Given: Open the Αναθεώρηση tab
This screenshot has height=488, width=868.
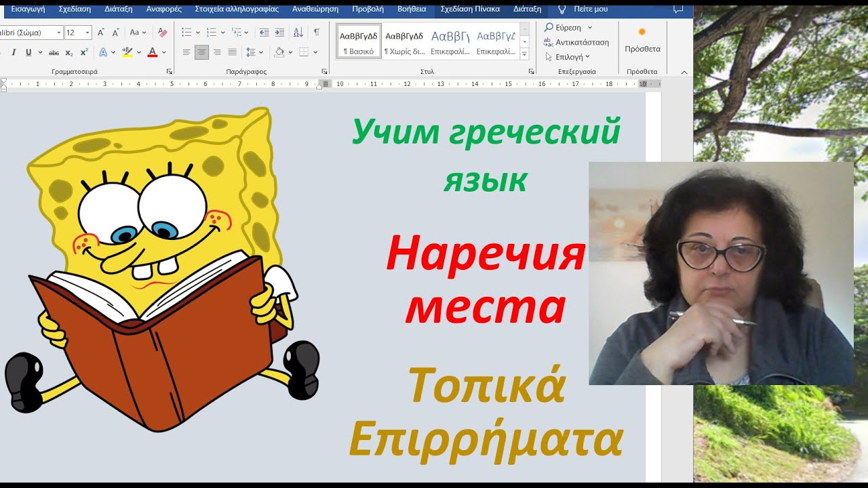Looking at the screenshot, I should [x=315, y=9].
